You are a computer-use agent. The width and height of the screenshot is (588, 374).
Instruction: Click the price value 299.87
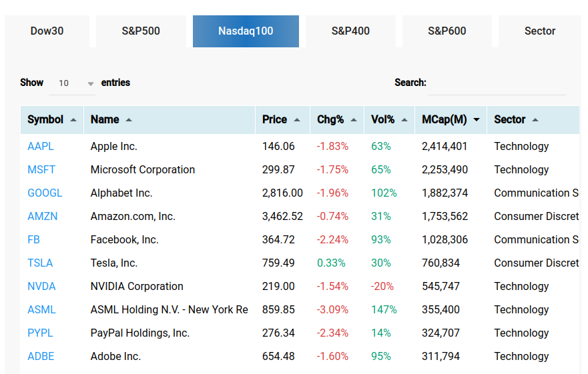[278, 170]
